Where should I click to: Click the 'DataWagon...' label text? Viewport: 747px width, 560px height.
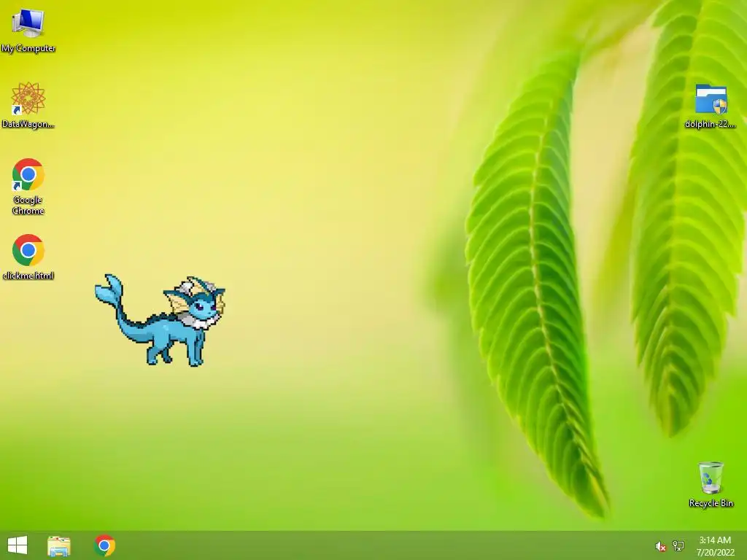pos(28,124)
